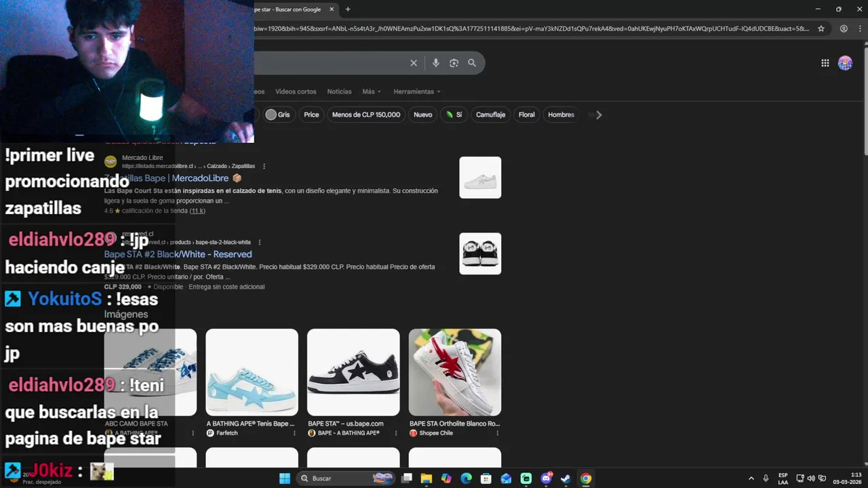The image size is (868, 488).
Task: Switch to the Videos cortos tab
Action: (296, 91)
